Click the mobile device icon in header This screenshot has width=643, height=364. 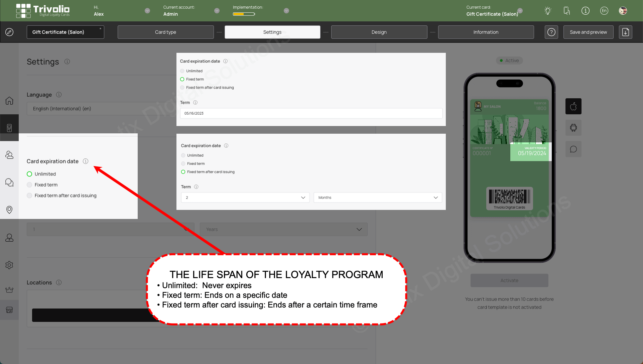[566, 11]
